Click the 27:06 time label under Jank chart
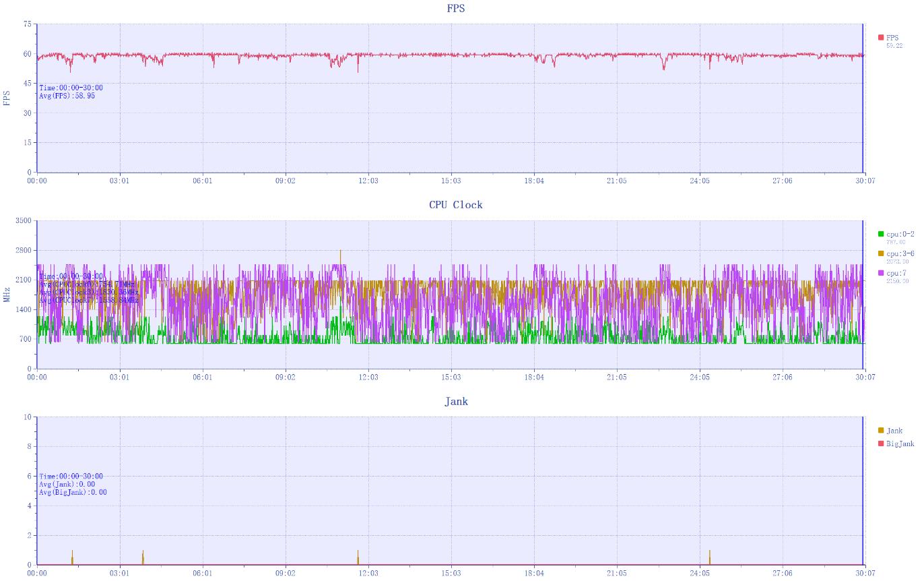924x581 pixels. pos(782,574)
